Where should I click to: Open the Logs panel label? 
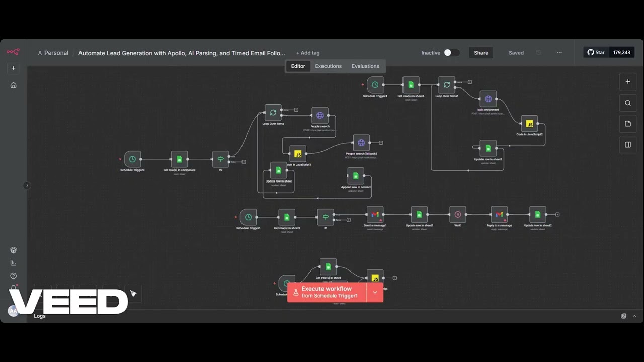pos(40,316)
